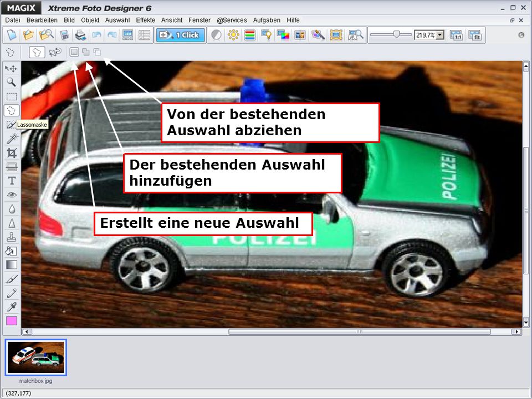Choose the magnetic lasso option
532x399 pixels.
point(55,52)
